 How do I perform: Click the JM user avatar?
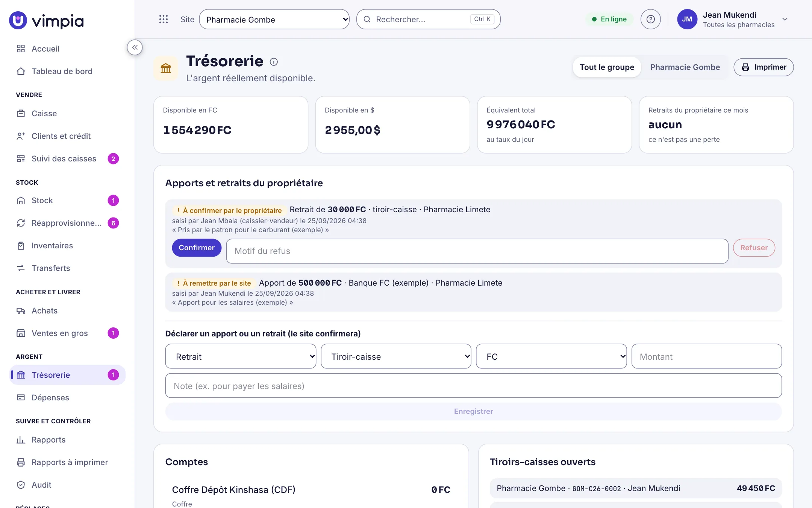(x=687, y=19)
